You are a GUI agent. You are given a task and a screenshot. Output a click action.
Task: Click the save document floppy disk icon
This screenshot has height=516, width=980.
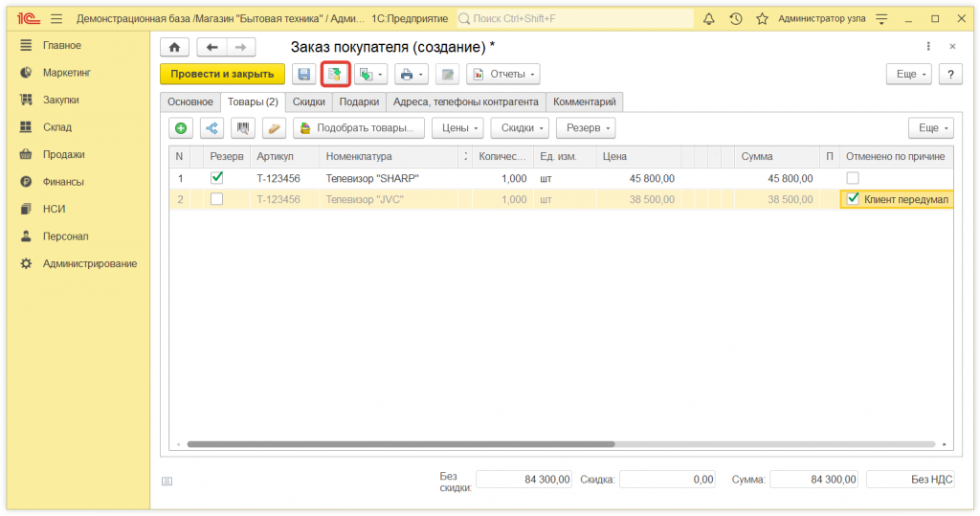click(304, 75)
